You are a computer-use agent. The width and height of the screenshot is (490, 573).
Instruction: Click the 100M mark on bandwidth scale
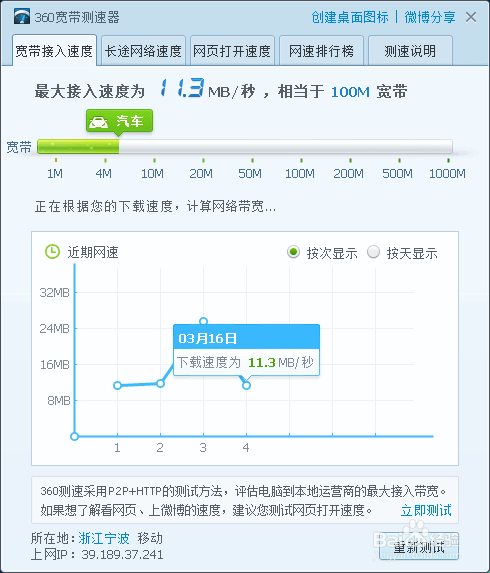click(300, 173)
